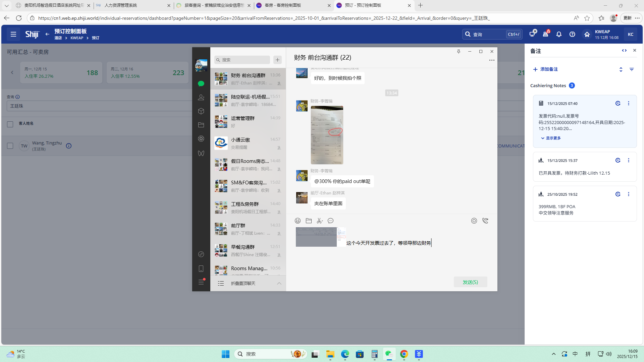Open WeChat contacts sidebar icon

click(201, 97)
